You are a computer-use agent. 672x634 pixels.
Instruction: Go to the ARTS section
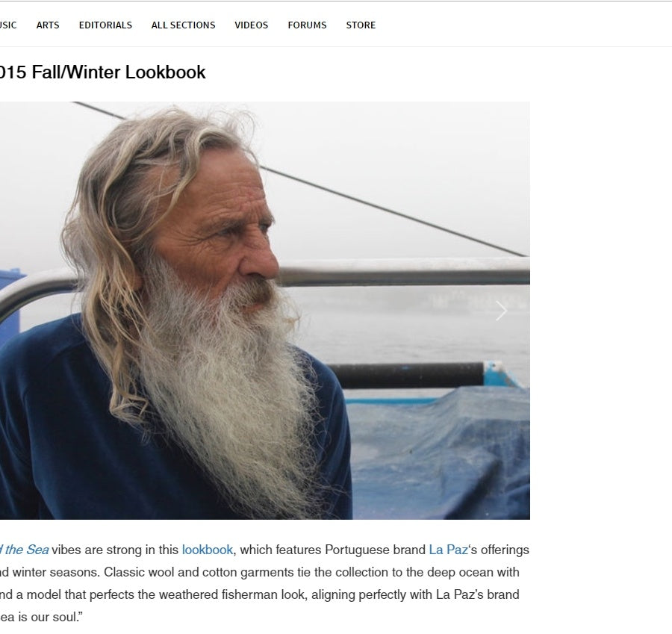(48, 25)
